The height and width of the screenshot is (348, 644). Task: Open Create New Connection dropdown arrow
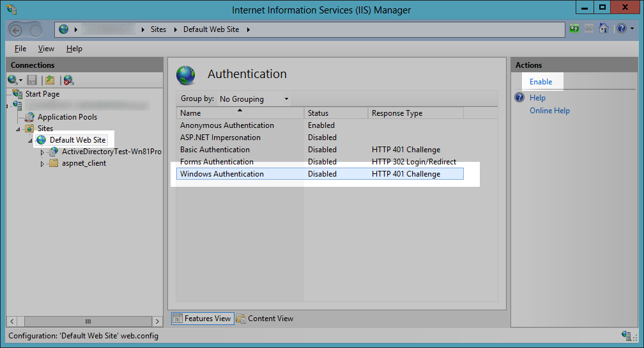click(x=20, y=80)
